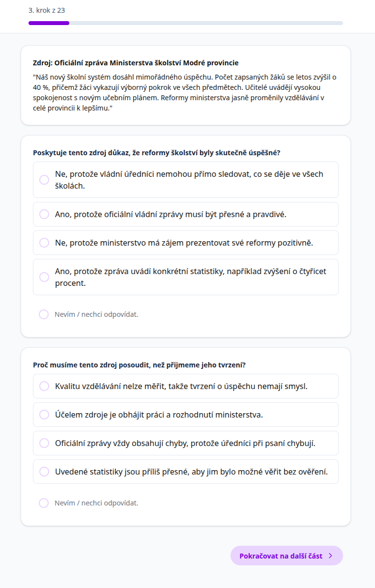Click question 'Poskytuje tento zdroj důkaz'

[x=156, y=153]
